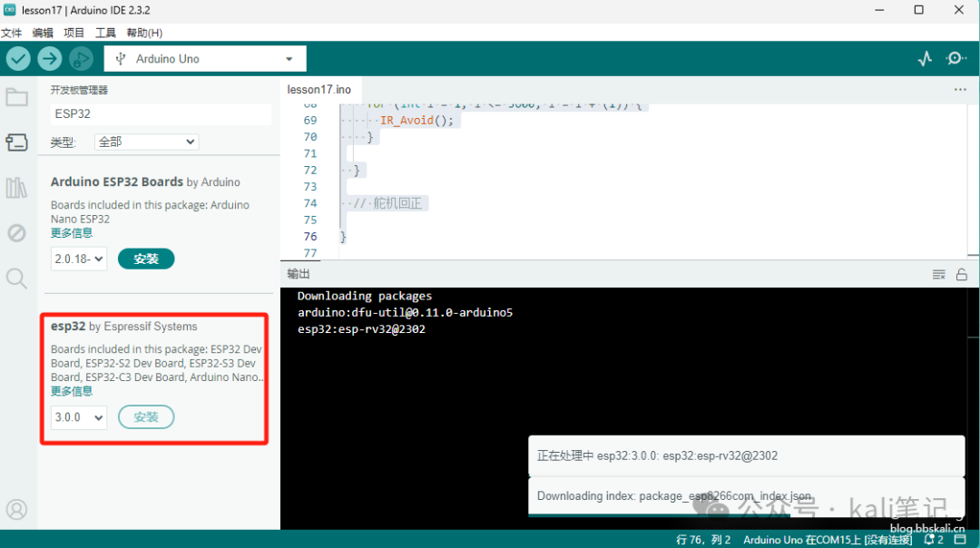
Task: Click the 开发板管理器 panel heading
Action: pos(79,90)
